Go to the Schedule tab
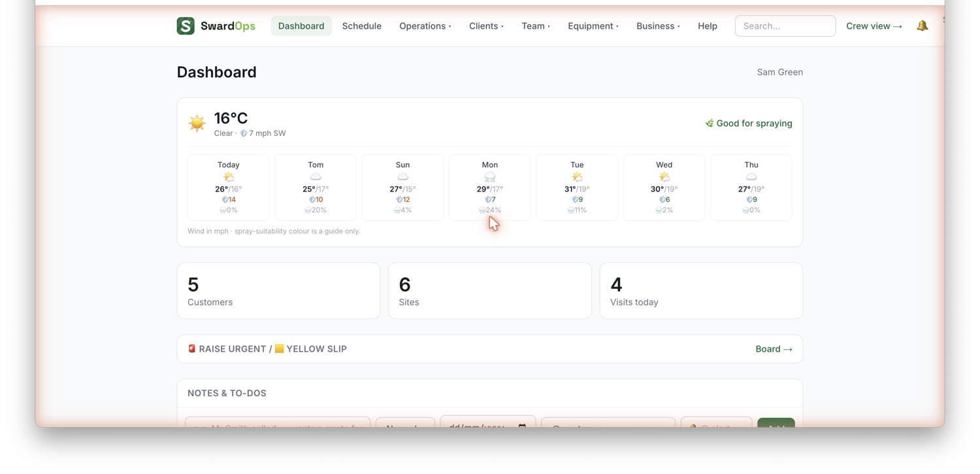The image size is (980, 474). [x=362, y=26]
